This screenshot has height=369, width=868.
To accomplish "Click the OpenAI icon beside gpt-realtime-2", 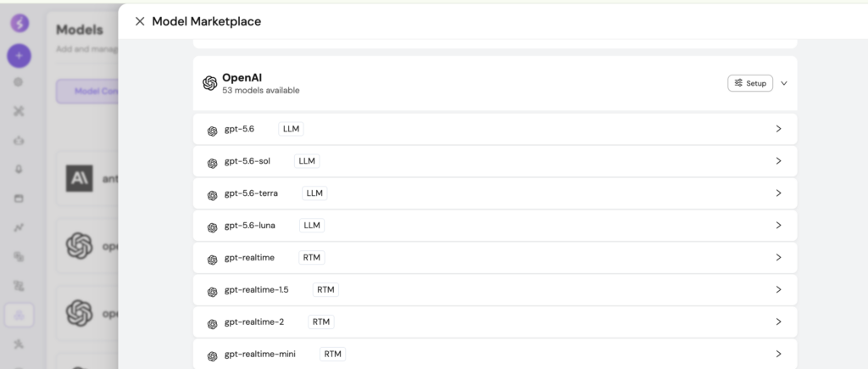I will click(212, 324).
